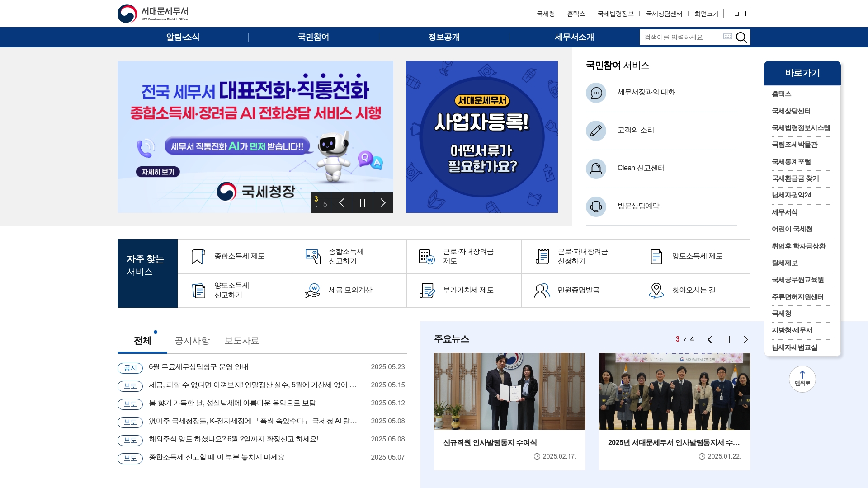Click 국세통계포털 in 바로가기

tap(791, 162)
